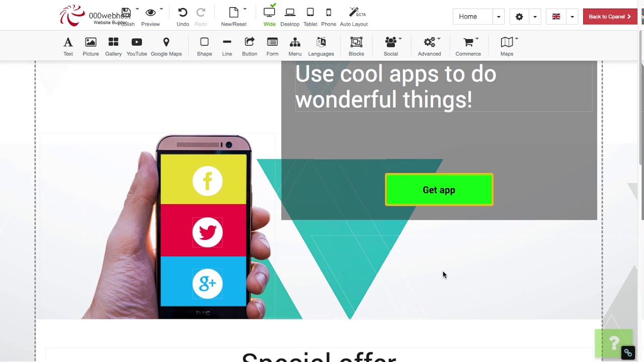Open the Maps elements tool
The width and height of the screenshot is (644, 362).
click(507, 46)
